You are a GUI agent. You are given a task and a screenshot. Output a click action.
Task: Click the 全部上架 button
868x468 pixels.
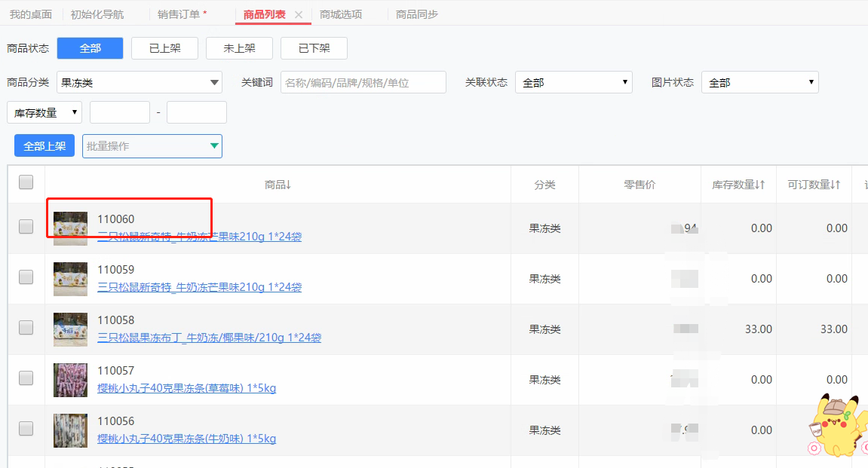pos(44,146)
